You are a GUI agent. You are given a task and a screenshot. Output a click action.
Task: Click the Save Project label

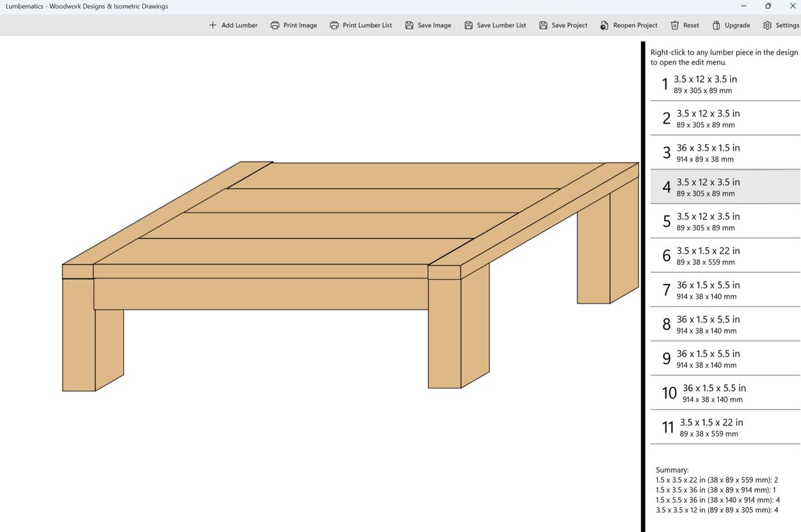point(569,25)
